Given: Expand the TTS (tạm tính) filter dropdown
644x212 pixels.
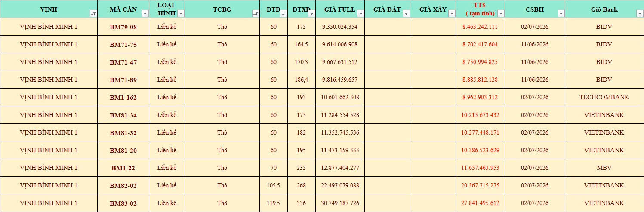Looking at the screenshot, I should [x=500, y=14].
